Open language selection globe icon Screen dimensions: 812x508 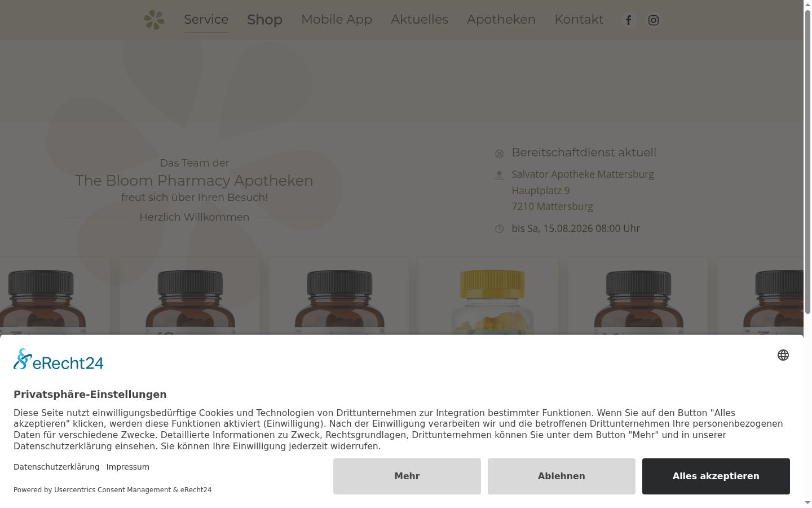[x=783, y=355]
